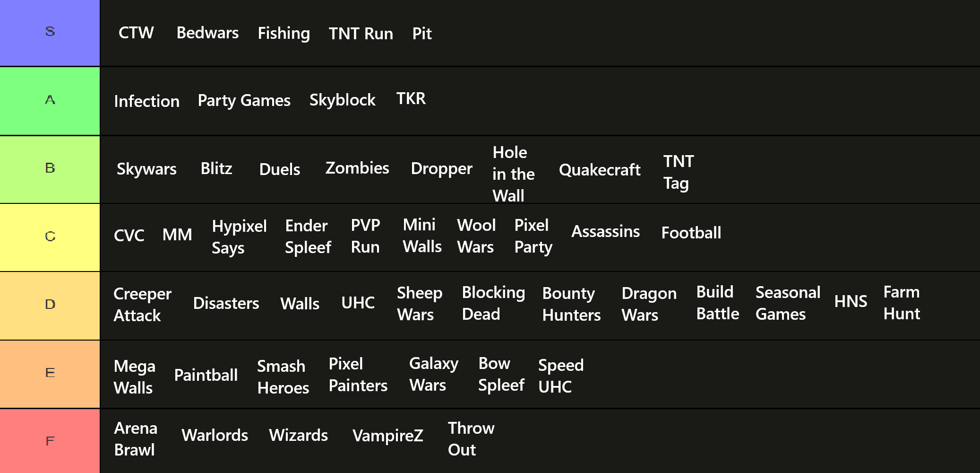Select the green A tier label
980x473 pixels.
[50, 101]
